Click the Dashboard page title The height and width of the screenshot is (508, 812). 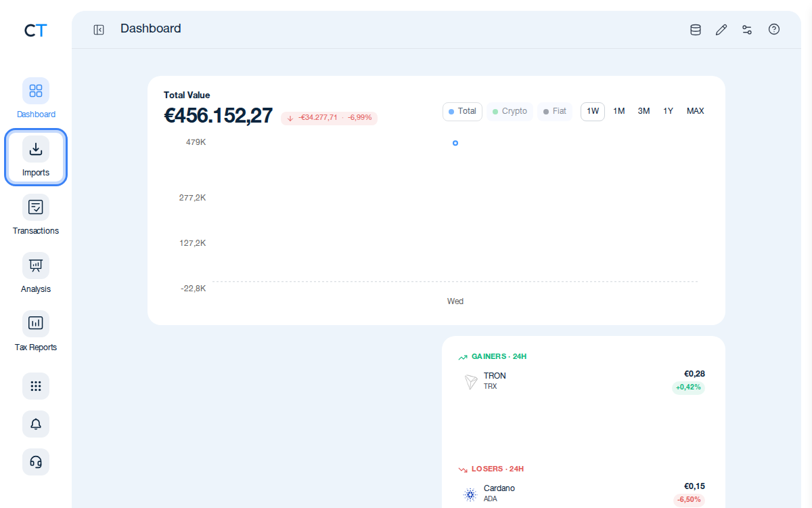pos(151,28)
